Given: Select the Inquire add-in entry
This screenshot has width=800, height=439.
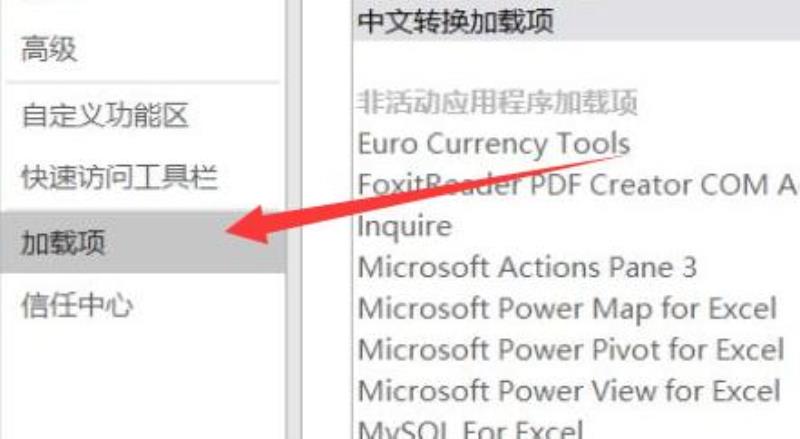Looking at the screenshot, I should tap(405, 226).
